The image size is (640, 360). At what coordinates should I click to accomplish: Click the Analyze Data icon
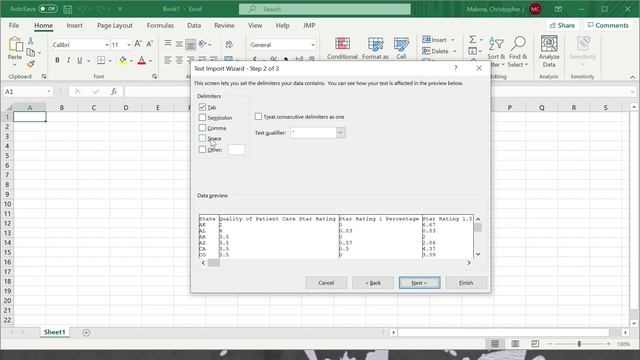pos(549,43)
